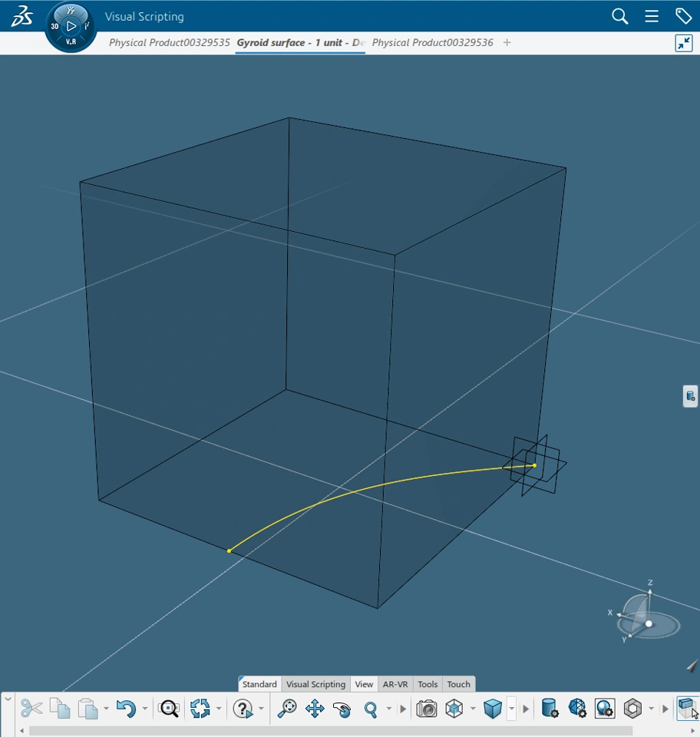
Task: Open the Touch toolbar tab
Action: (x=458, y=684)
